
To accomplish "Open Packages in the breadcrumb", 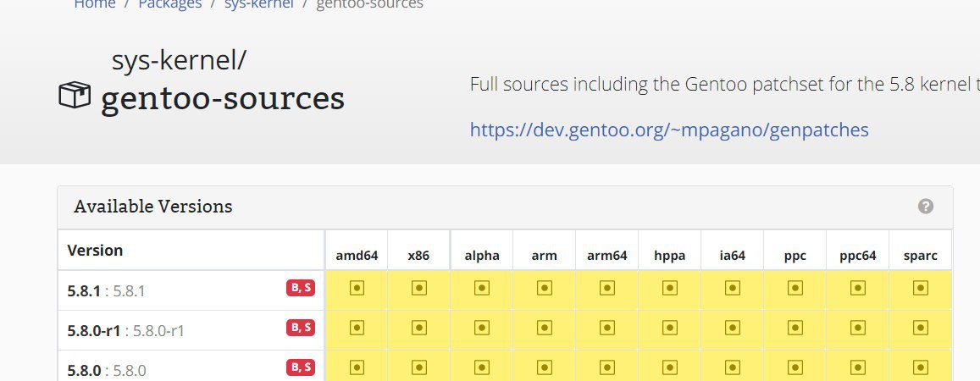I will pyautogui.click(x=169, y=4).
